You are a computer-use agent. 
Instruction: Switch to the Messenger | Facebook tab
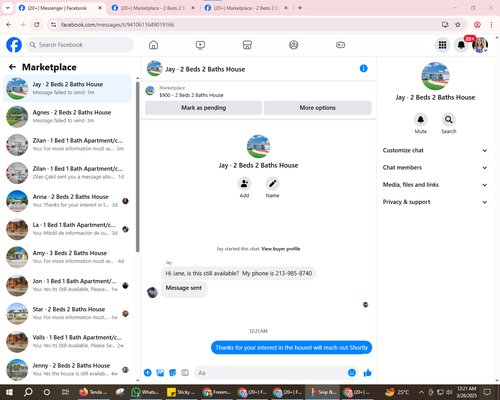point(60,8)
